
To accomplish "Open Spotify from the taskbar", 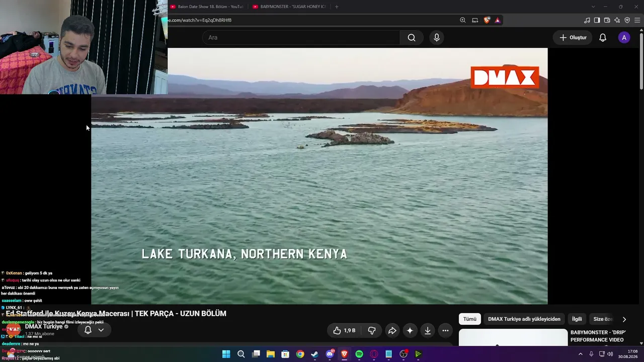I will click(x=359, y=354).
